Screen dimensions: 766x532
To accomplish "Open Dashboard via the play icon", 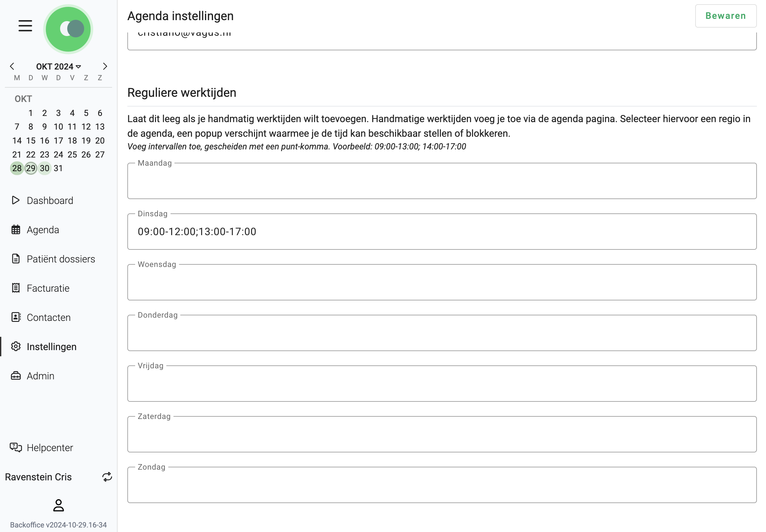I will click(x=16, y=200).
